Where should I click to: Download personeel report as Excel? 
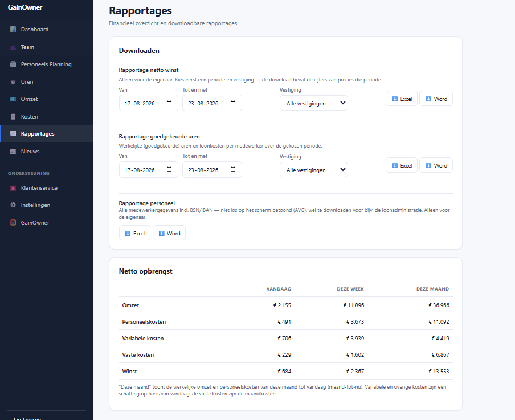pos(134,233)
